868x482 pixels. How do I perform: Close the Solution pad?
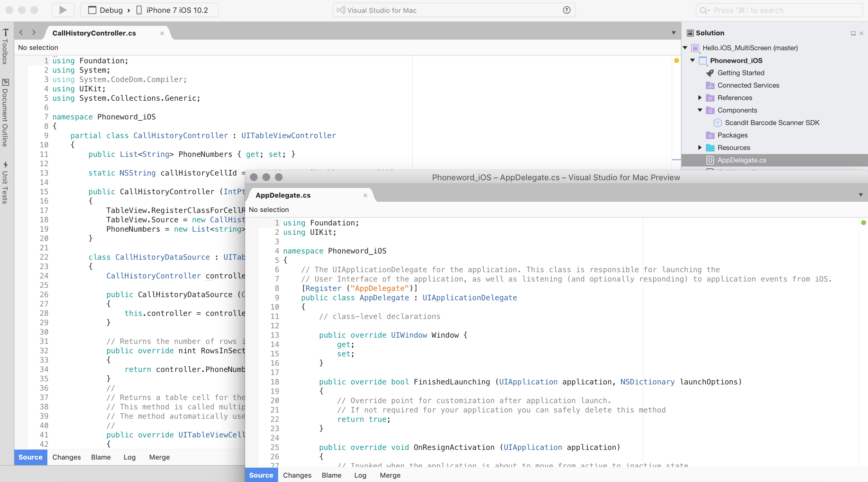point(861,33)
